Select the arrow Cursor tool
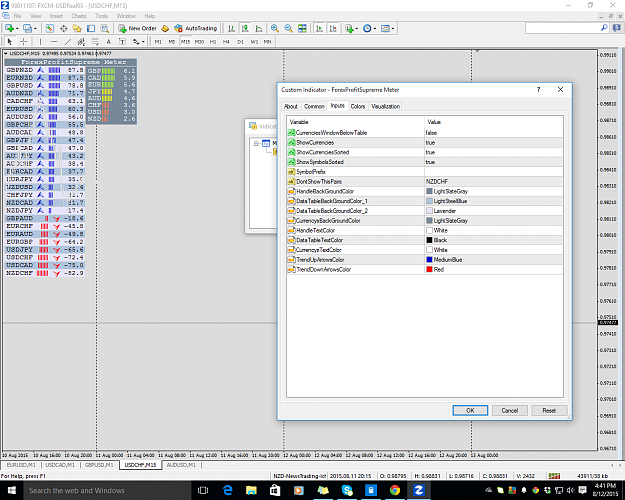 click(10, 41)
